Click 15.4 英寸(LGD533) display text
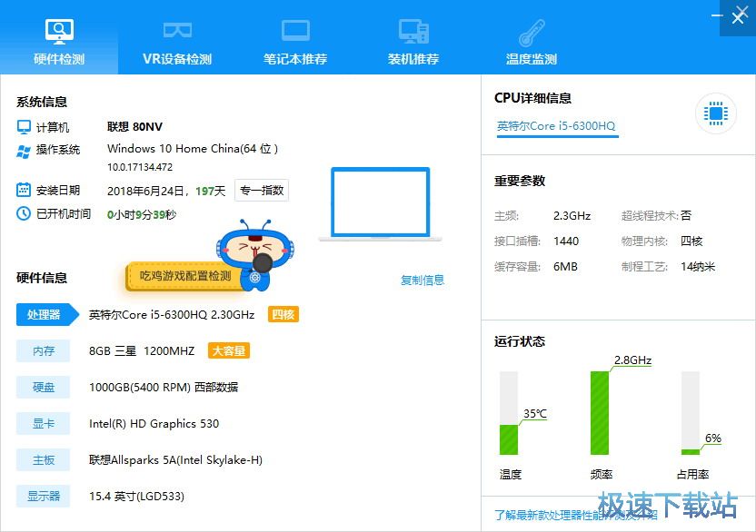The image size is (756, 532). click(136, 496)
